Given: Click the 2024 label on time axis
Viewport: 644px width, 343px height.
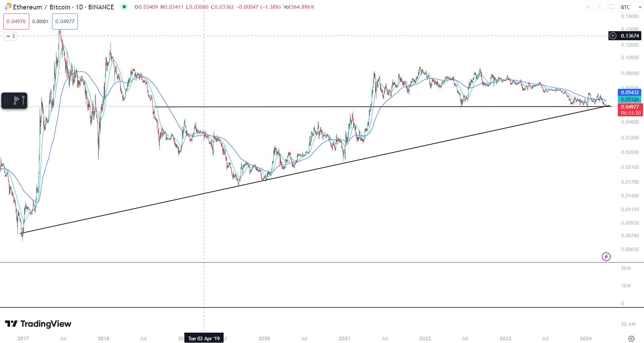Looking at the screenshot, I should tap(586, 338).
